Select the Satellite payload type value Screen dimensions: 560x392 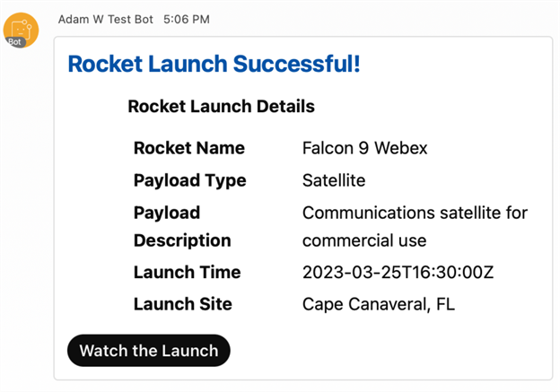point(334,180)
